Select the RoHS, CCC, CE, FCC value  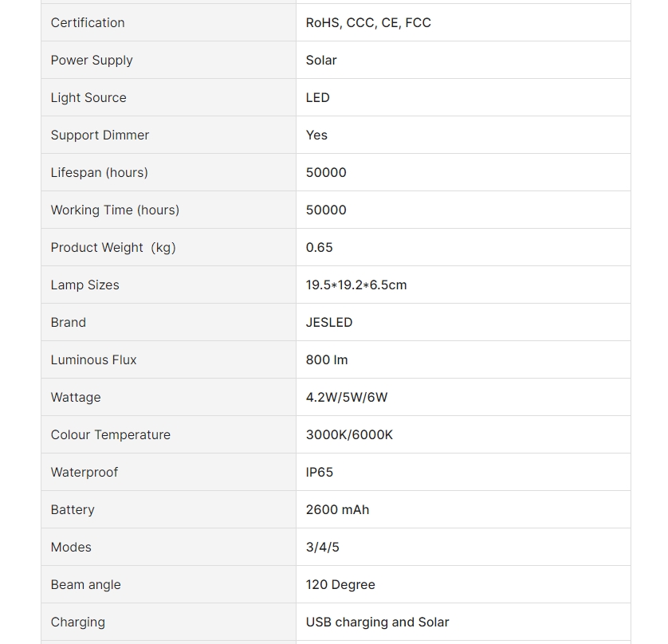(x=368, y=22)
